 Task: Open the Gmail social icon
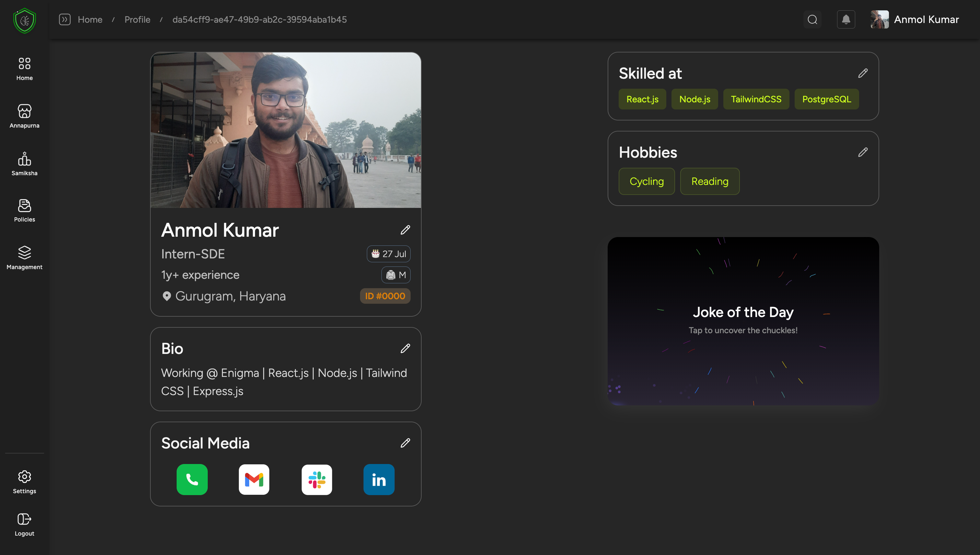[x=254, y=479]
